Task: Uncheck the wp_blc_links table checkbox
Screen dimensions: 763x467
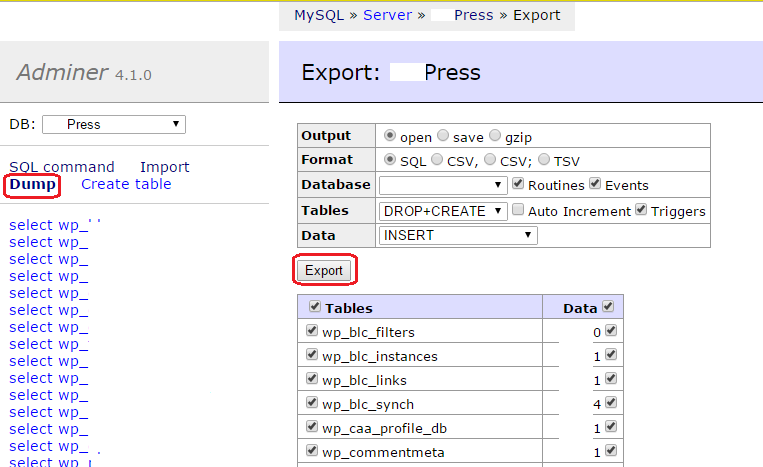Action: point(313,380)
